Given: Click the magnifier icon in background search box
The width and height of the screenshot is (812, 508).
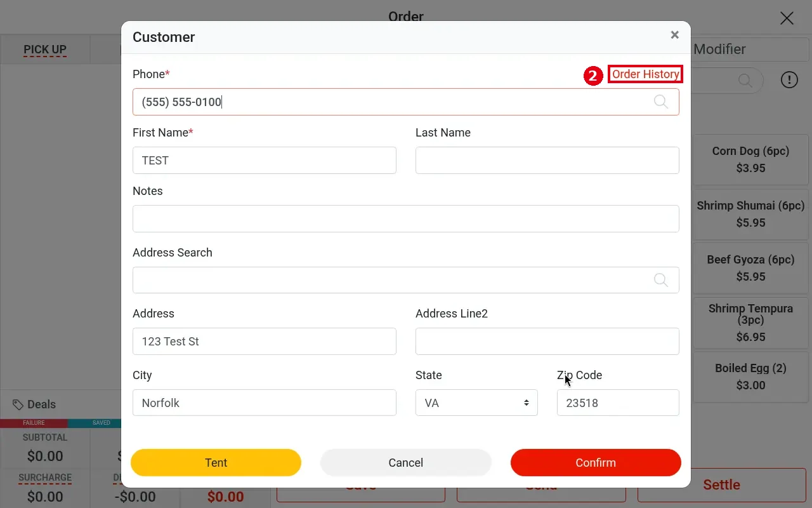Looking at the screenshot, I should [x=745, y=81].
